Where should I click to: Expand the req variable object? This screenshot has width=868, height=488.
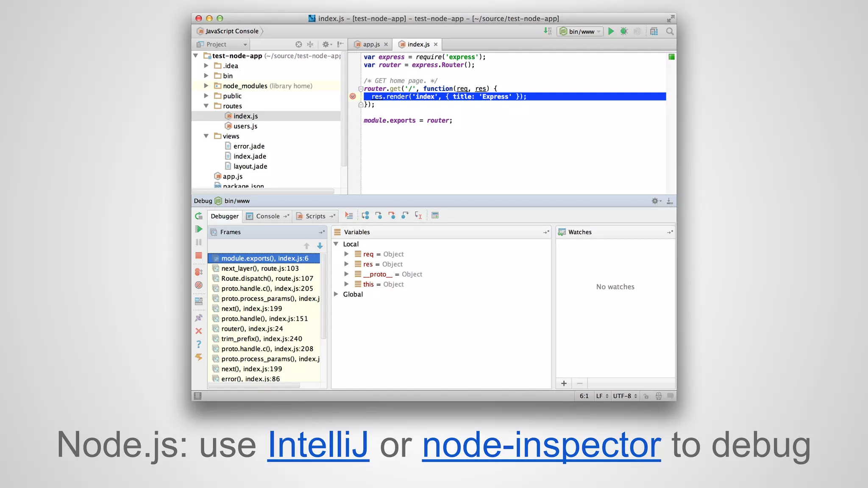pos(346,254)
